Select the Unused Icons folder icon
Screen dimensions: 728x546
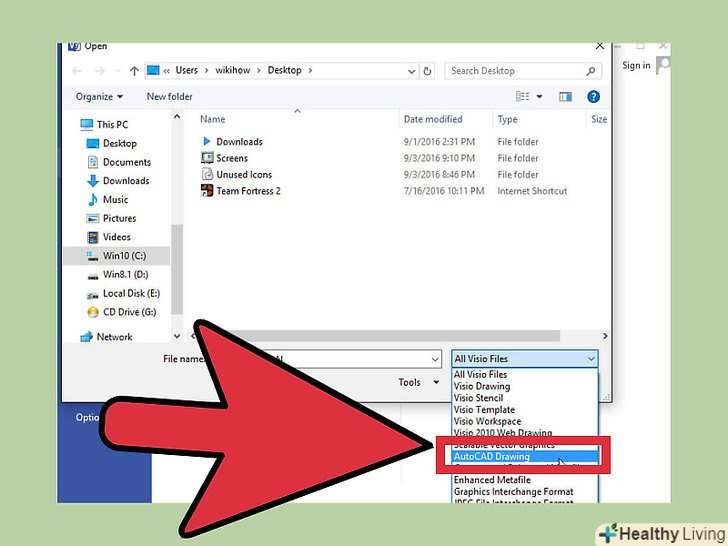(x=207, y=174)
